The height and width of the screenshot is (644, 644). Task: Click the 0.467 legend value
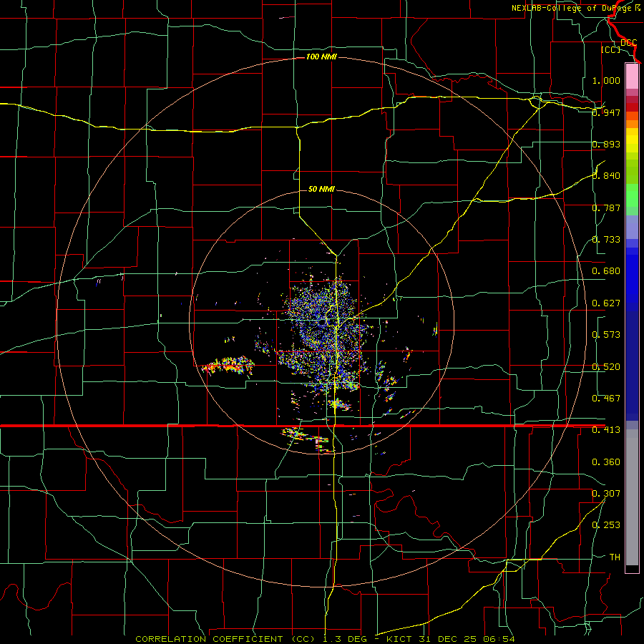tap(606, 399)
